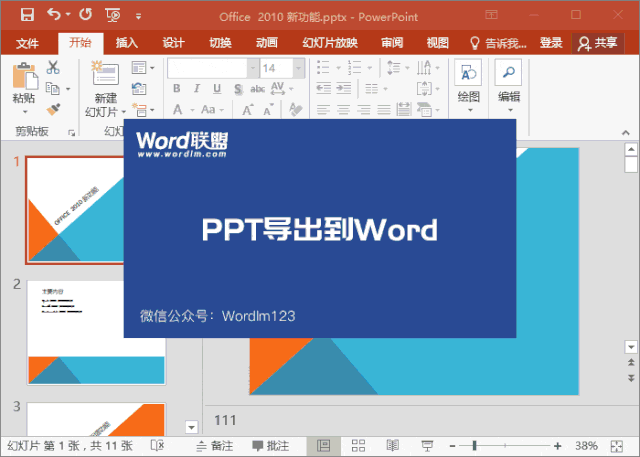Click the Decrease Indent icon
Image resolution: width=640 pixels, height=457 pixels.
click(x=324, y=89)
